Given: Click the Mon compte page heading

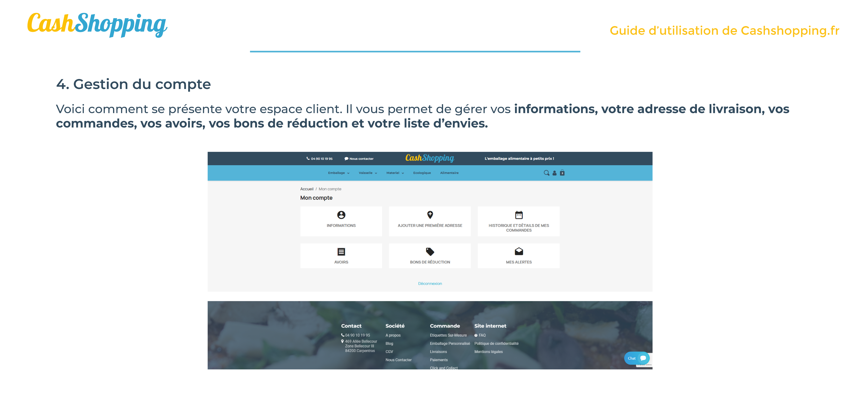Looking at the screenshot, I should click(316, 198).
